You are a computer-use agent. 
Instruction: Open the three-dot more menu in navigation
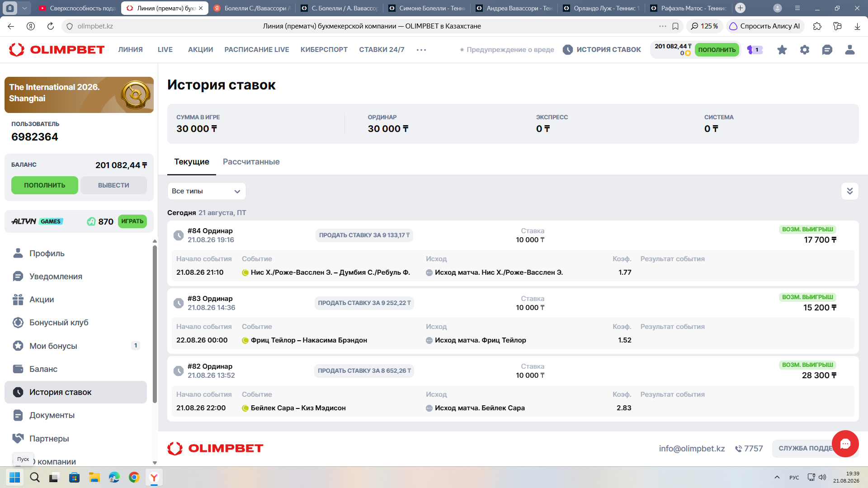click(x=421, y=50)
